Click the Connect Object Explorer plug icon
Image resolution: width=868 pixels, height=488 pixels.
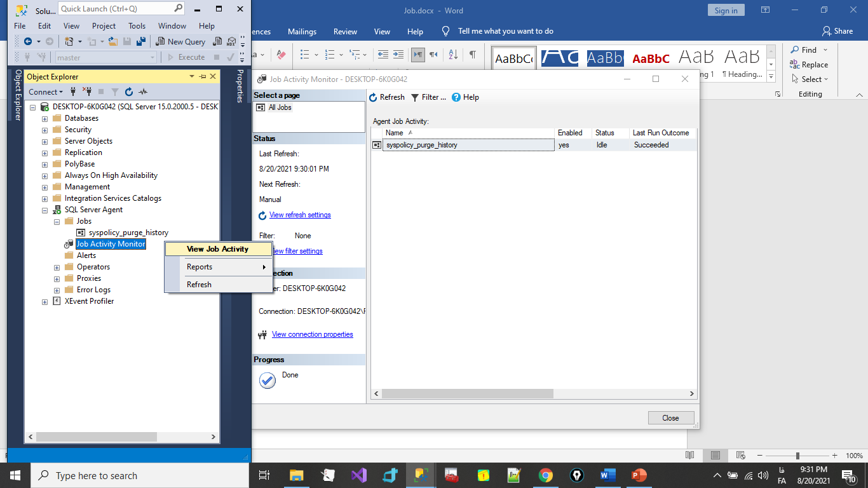[x=74, y=91]
